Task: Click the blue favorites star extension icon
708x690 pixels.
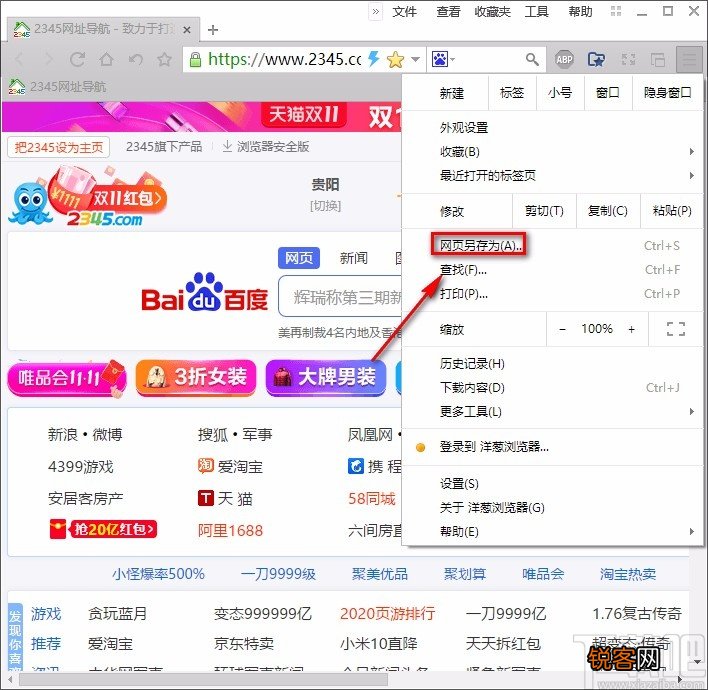Action: pos(596,59)
